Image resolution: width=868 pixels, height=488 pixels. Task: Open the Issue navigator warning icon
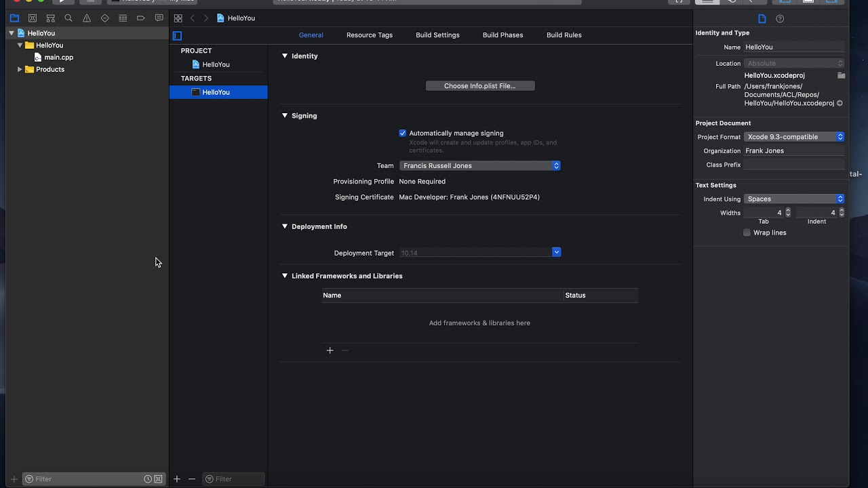click(x=87, y=18)
